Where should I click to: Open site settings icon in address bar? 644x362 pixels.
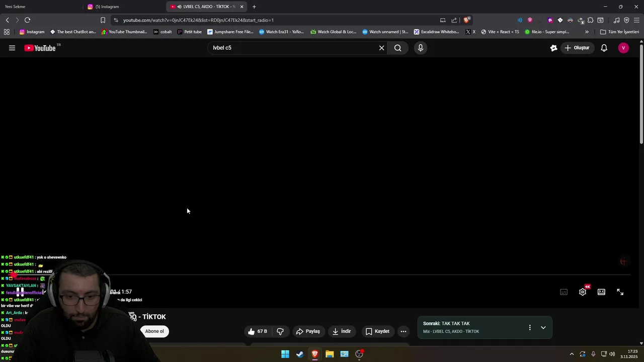tap(116, 20)
